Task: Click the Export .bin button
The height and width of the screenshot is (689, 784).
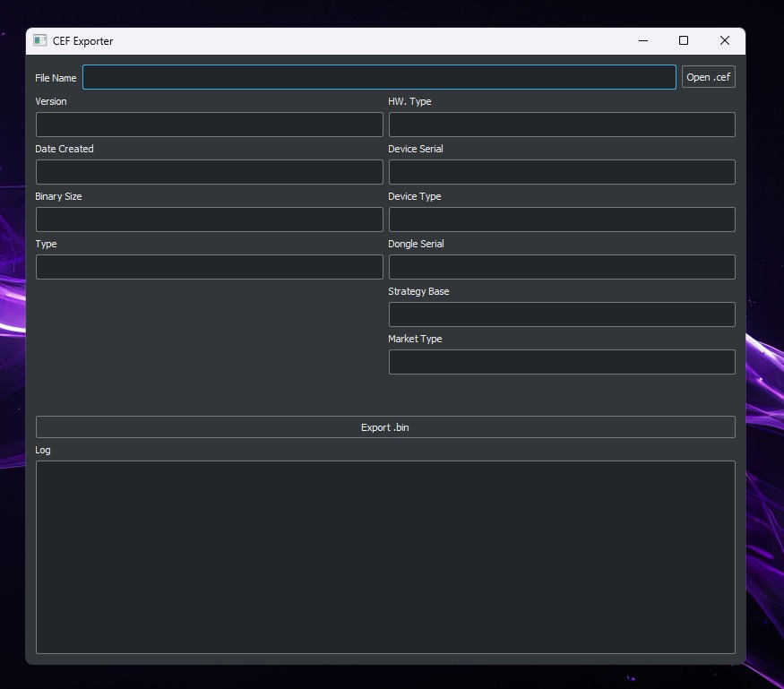Action: click(x=385, y=427)
